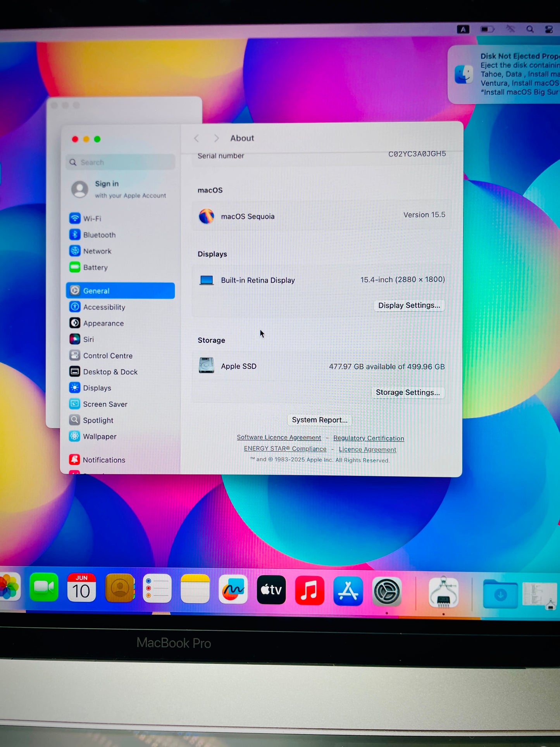Click the macOS Sequoia row
This screenshot has height=747, width=560.
pos(322,216)
